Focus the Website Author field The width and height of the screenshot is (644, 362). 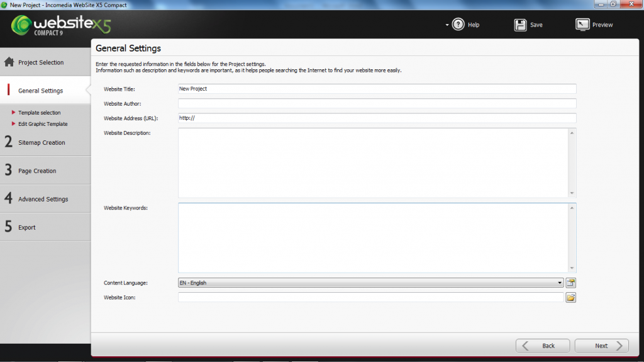[x=377, y=103]
